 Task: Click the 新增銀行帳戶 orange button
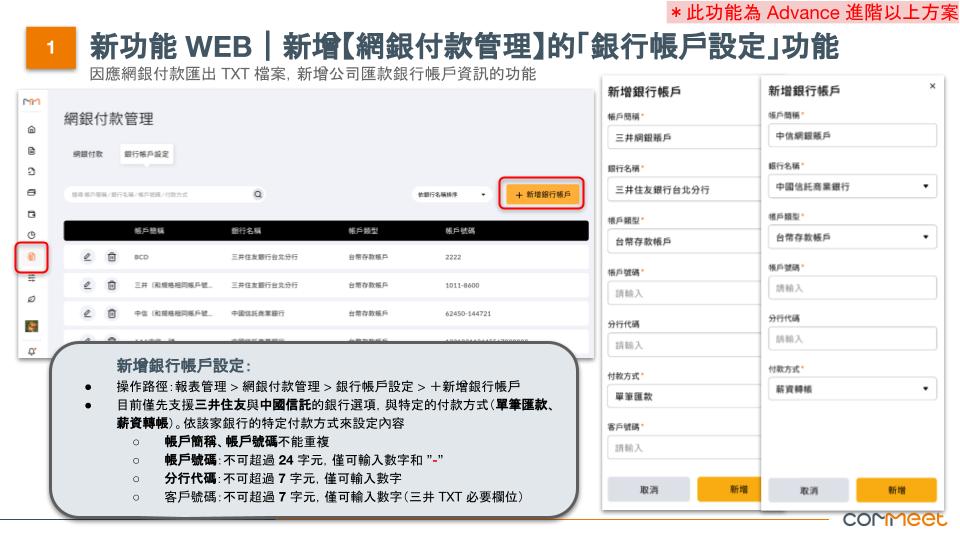point(542,195)
